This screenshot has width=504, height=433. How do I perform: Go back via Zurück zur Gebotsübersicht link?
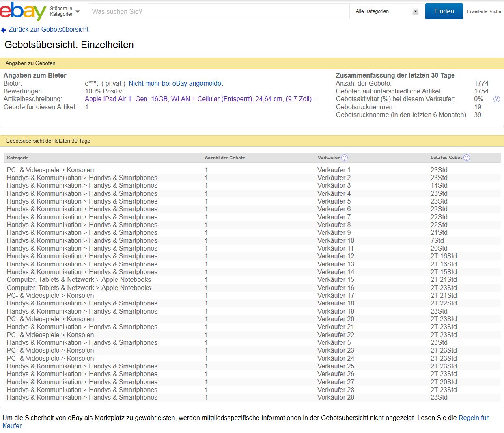(48, 30)
